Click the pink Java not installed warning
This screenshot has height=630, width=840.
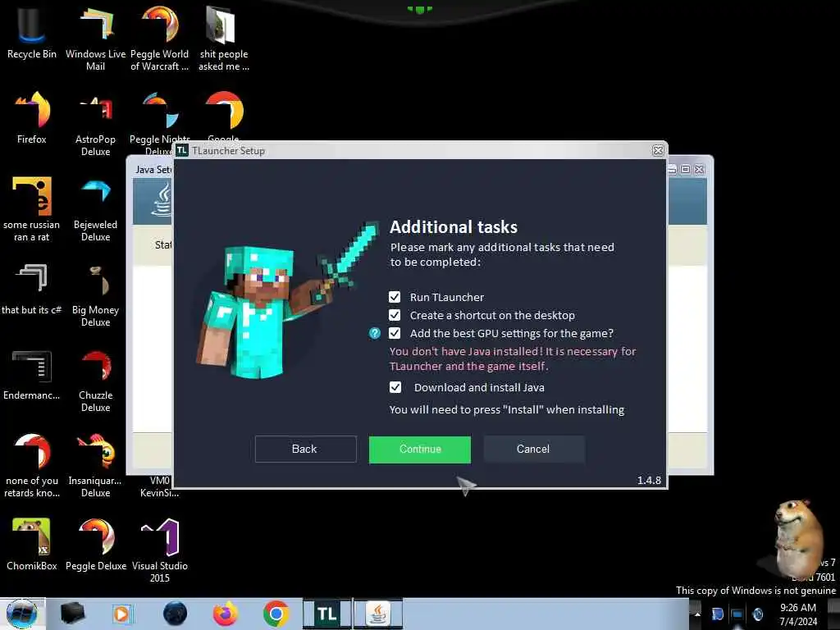[512, 359]
